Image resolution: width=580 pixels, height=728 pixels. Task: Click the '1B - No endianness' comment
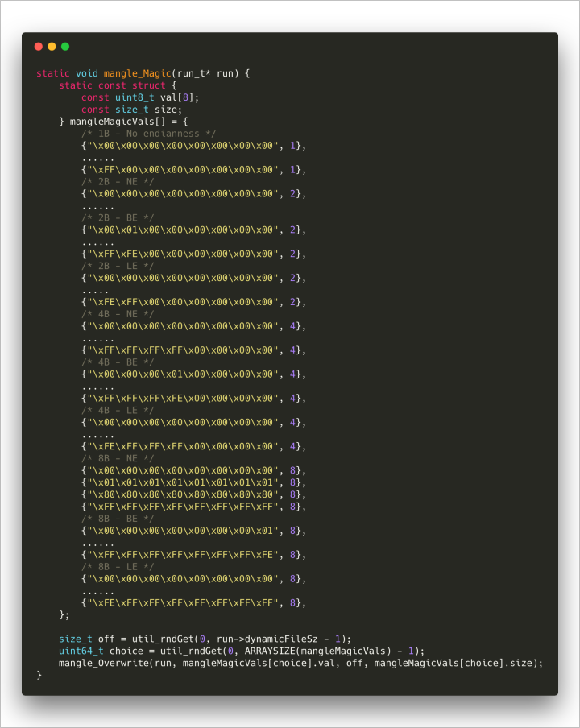tap(148, 134)
